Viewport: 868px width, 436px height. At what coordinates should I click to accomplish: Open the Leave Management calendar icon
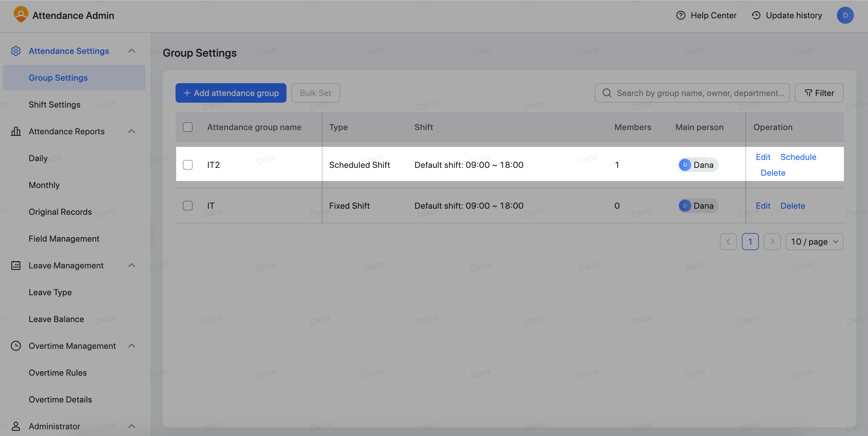click(16, 265)
